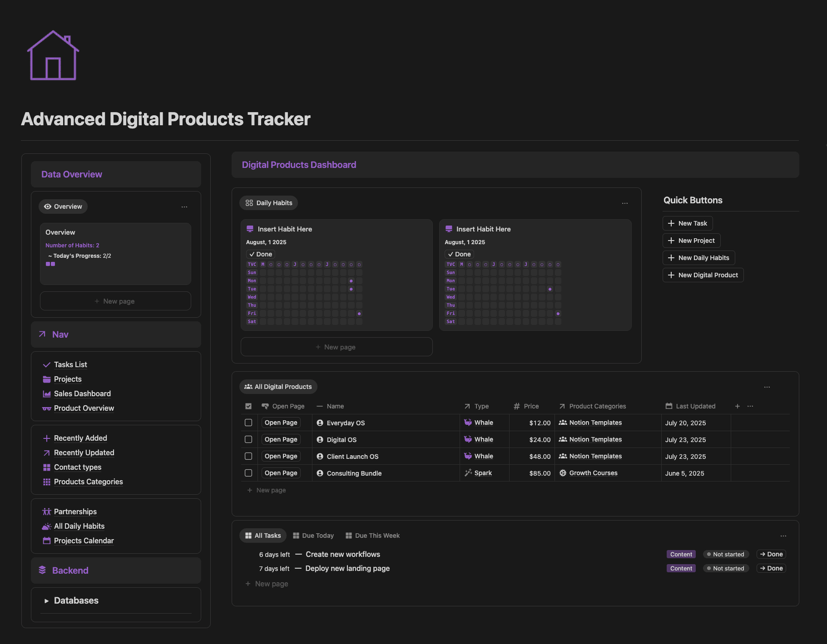Toggle the checkbox on the Everyday OS row
This screenshot has width=827, height=644.
248,423
